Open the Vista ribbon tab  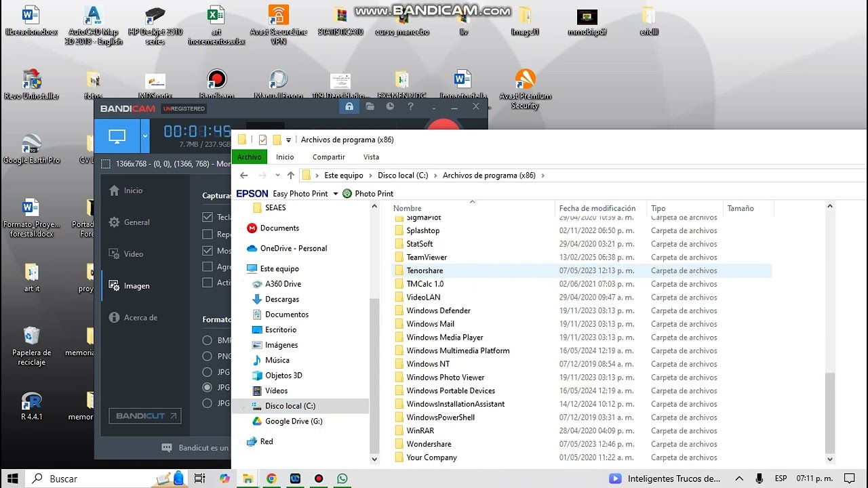coord(371,157)
